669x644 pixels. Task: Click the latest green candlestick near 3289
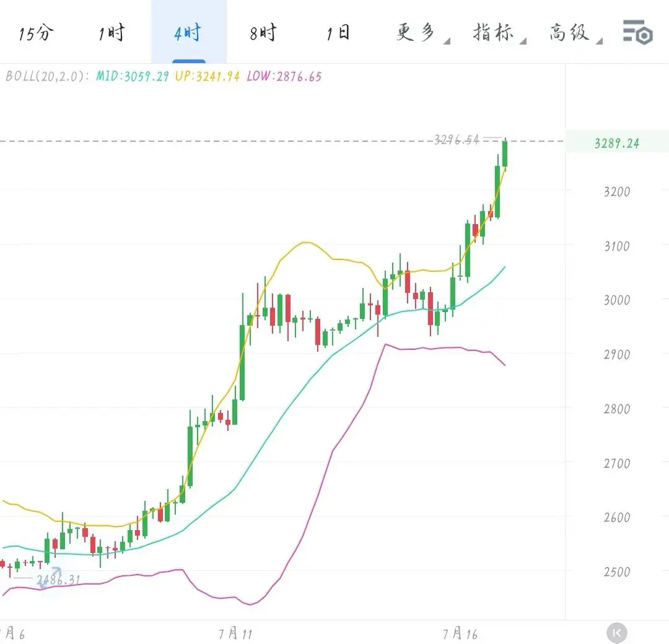[505, 154]
